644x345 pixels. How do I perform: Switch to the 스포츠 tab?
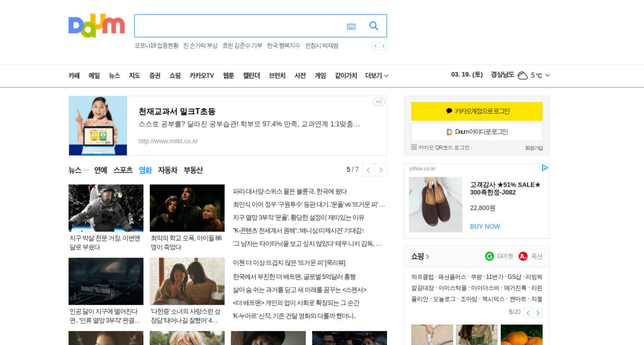coord(123,170)
